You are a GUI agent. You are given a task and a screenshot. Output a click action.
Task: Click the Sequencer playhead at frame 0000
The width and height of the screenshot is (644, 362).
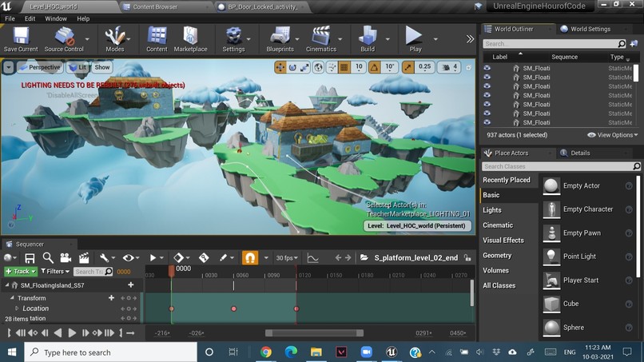[x=172, y=270]
